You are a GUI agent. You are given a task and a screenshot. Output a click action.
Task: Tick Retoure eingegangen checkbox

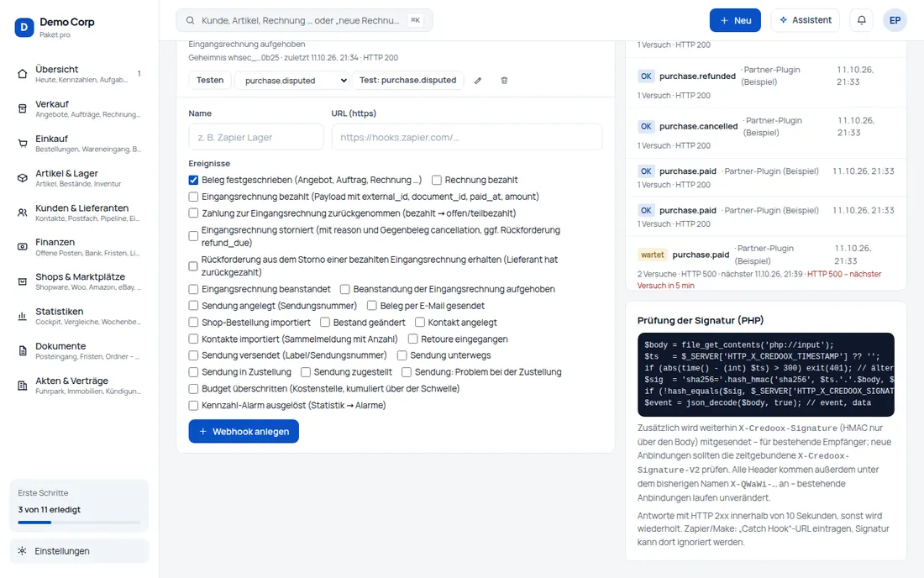tap(413, 339)
